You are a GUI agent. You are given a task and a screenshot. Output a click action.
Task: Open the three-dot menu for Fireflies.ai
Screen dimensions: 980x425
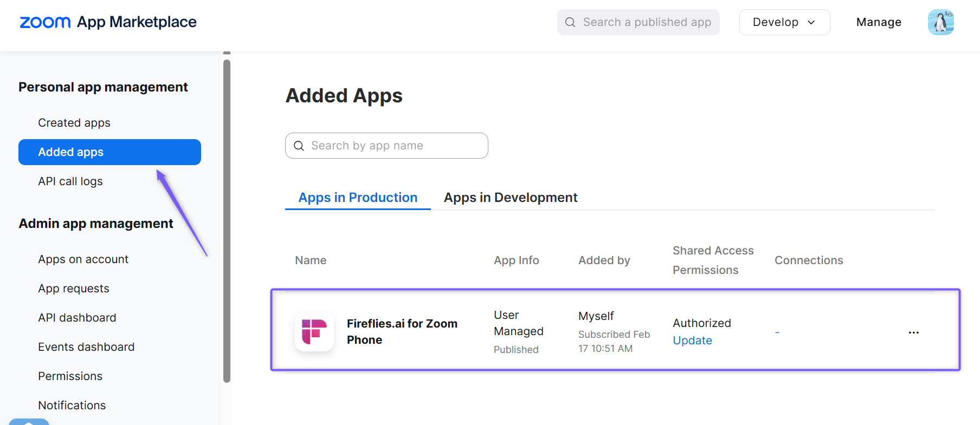click(x=913, y=332)
